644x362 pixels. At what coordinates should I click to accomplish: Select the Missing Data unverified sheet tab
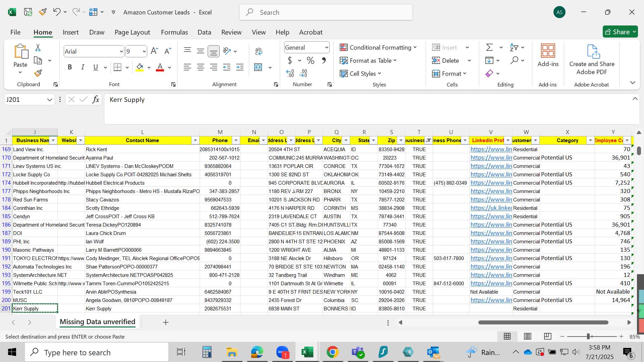[98, 322]
